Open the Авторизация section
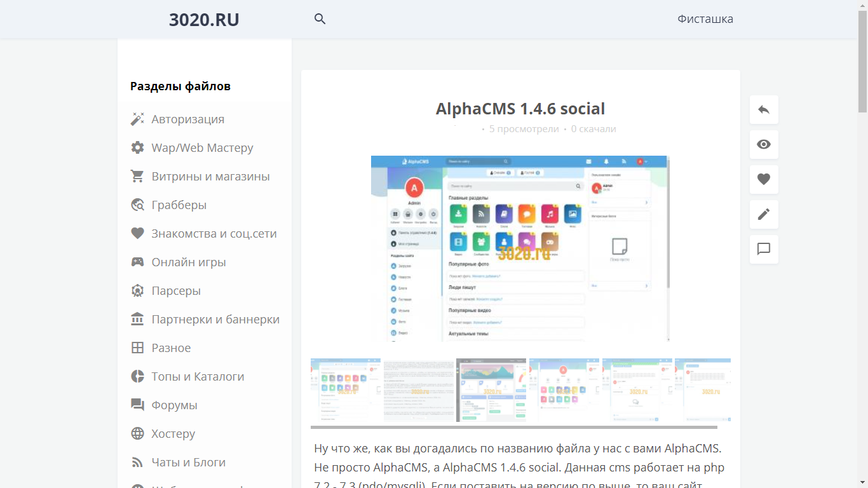The image size is (868, 488). (187, 119)
